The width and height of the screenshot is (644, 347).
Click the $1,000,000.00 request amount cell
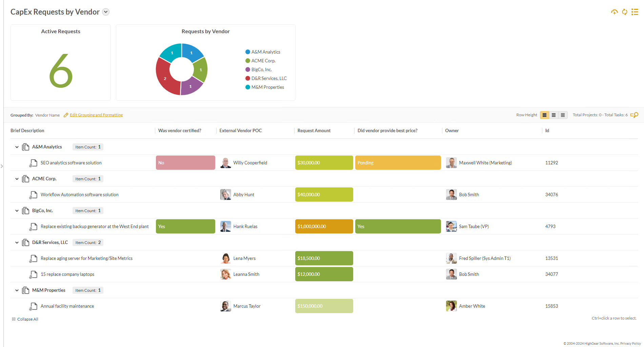tap(324, 226)
